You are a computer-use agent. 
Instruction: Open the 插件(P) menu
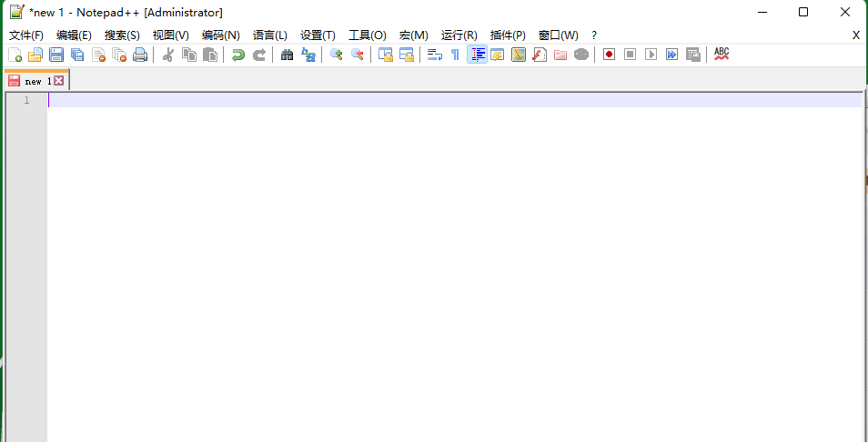(x=508, y=35)
